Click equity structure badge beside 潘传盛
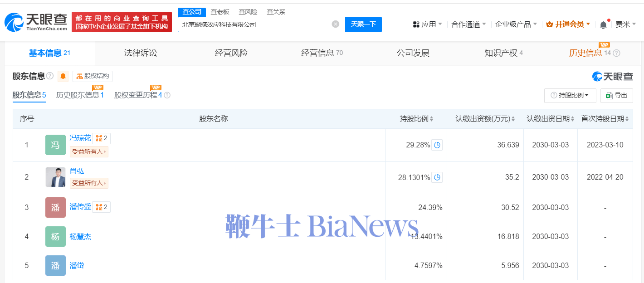 [102, 207]
